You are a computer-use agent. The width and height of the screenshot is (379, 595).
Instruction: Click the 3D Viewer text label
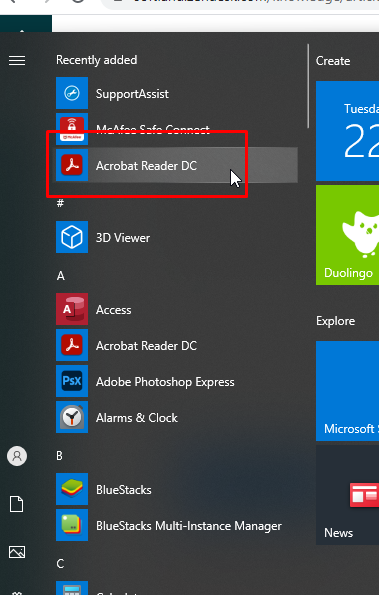[123, 238]
